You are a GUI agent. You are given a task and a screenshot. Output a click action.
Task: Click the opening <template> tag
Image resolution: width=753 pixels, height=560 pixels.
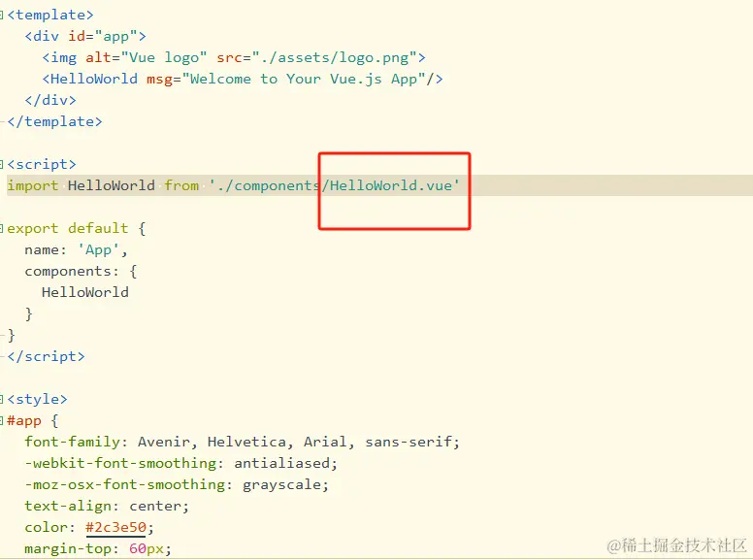click(x=50, y=15)
